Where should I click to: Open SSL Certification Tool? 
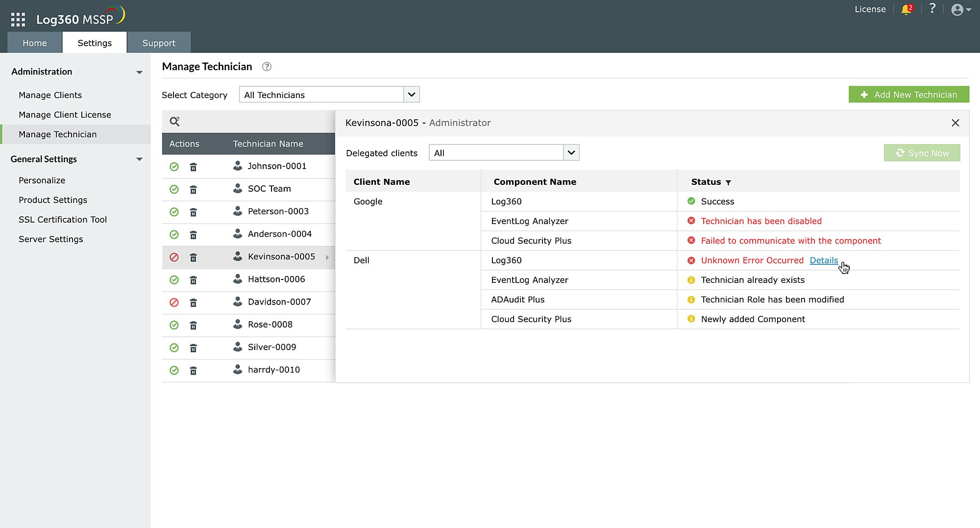tap(63, 220)
